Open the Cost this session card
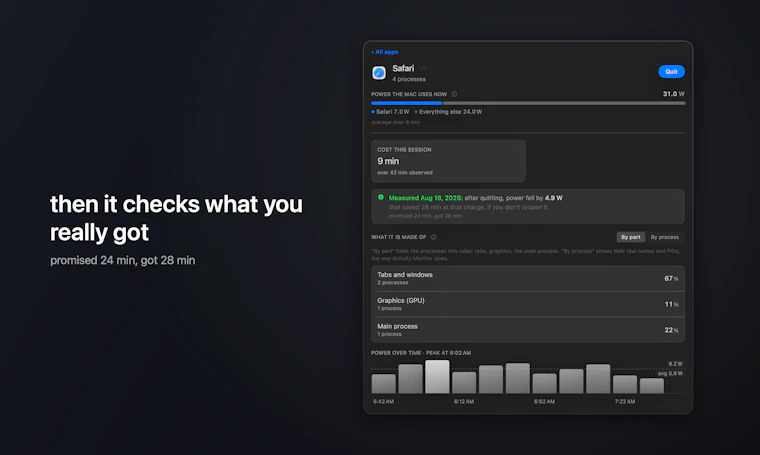The width and height of the screenshot is (760, 455). tap(448, 161)
